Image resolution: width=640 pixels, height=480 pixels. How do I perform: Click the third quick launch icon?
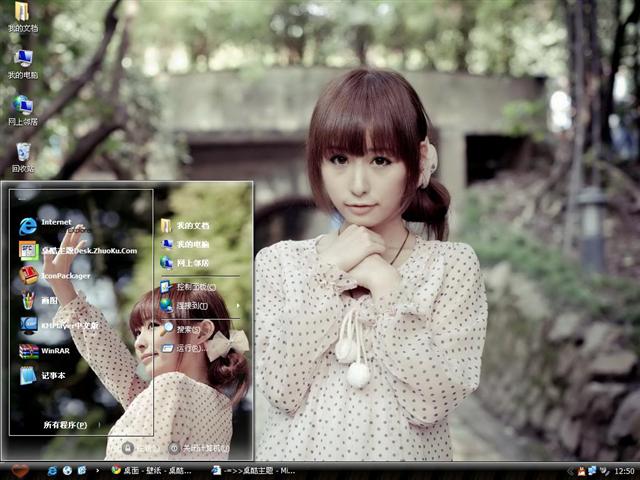coord(82,471)
